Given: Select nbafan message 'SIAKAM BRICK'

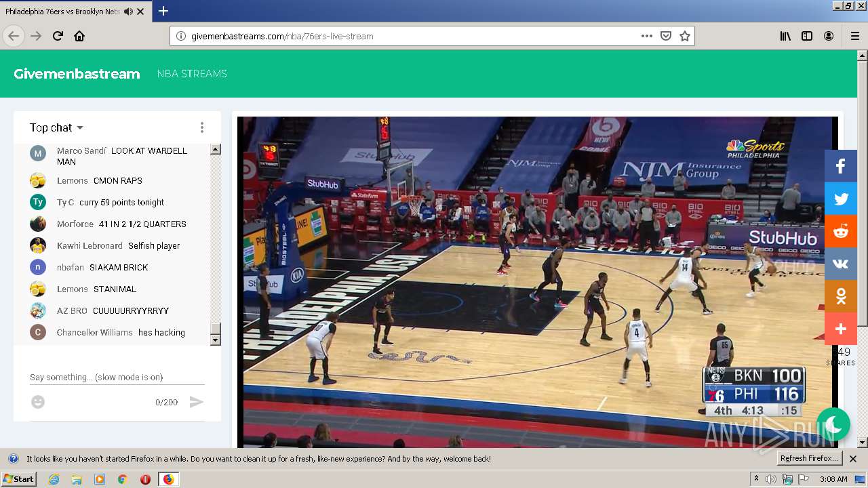Looking at the screenshot, I should tap(119, 268).
